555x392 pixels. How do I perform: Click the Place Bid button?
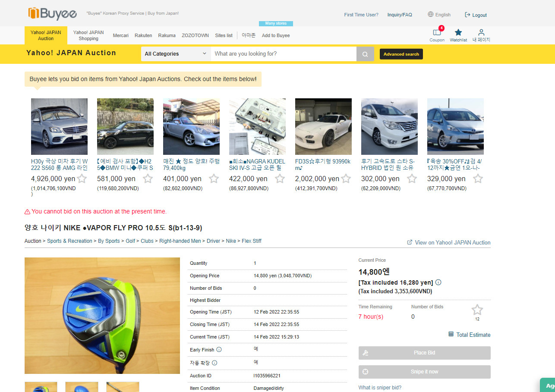[x=425, y=353]
